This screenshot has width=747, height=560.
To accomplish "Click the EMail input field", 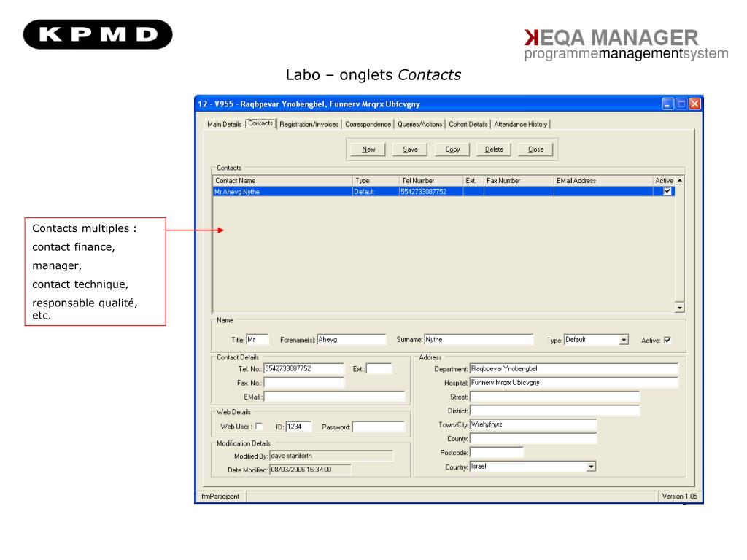I will pyautogui.click(x=334, y=397).
